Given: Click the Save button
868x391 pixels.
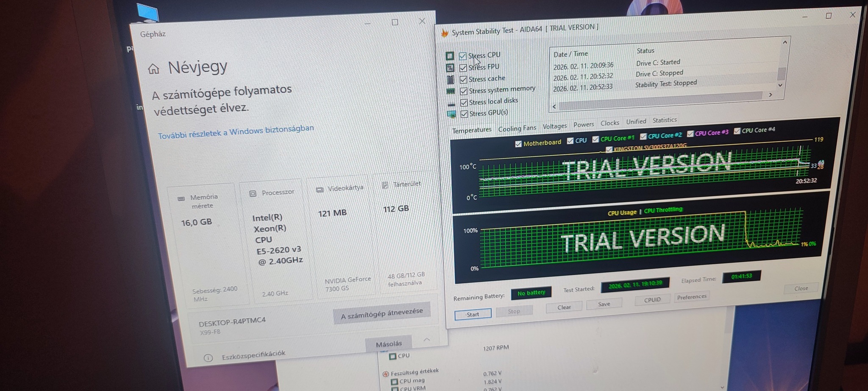Looking at the screenshot, I should point(604,304).
